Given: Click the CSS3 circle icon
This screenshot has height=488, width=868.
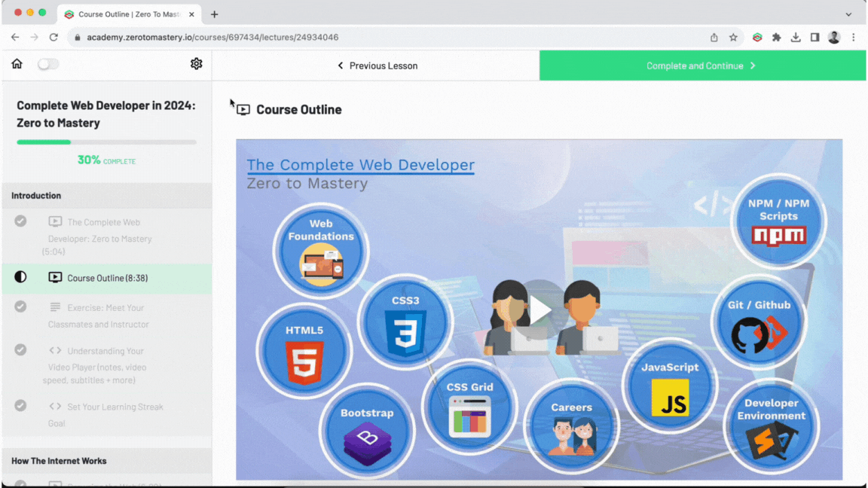Looking at the screenshot, I should coord(405,322).
